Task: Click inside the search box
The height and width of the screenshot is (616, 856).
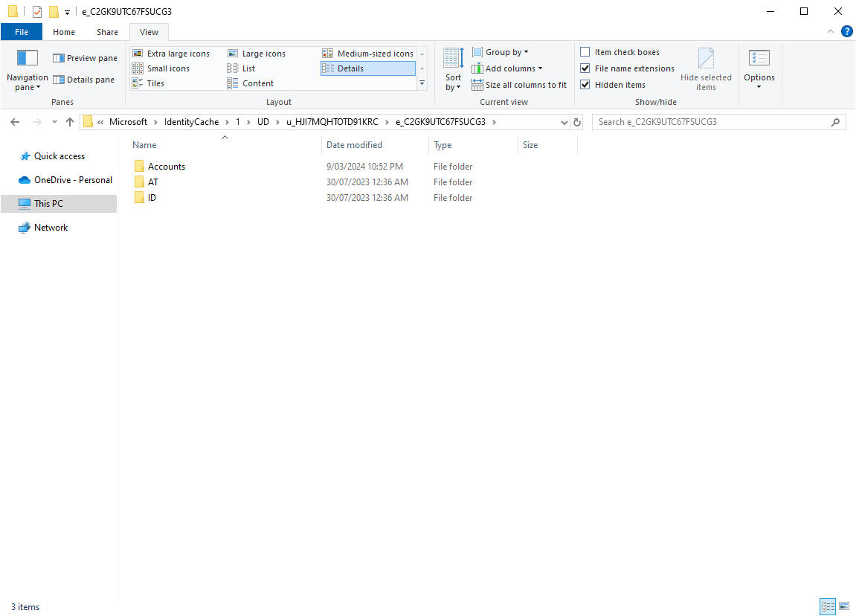Action: pyautogui.click(x=714, y=121)
